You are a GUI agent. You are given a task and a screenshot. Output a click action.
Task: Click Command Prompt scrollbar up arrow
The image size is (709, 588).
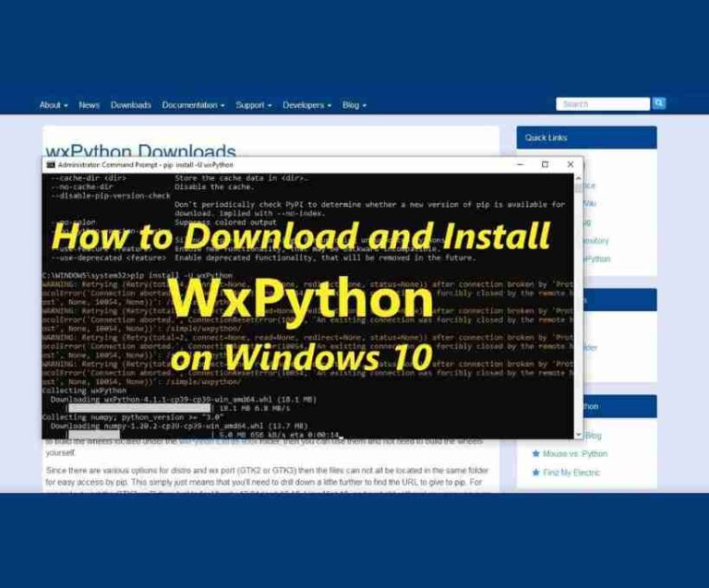click(578, 179)
